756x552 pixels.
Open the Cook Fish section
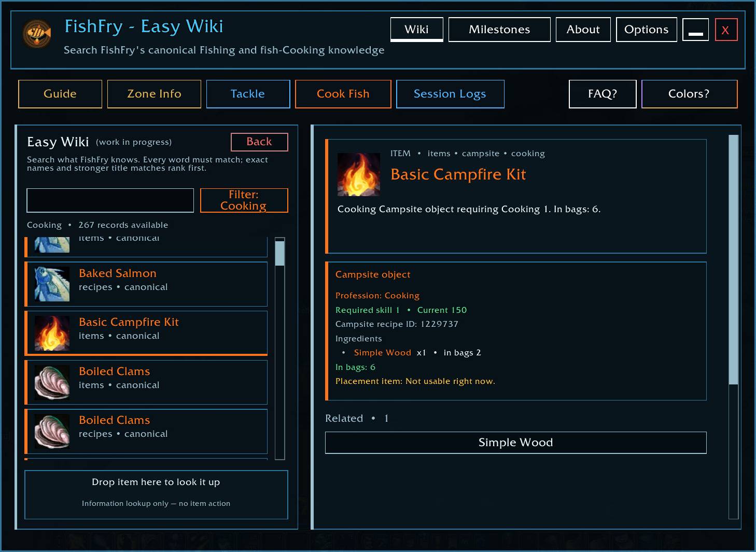pyautogui.click(x=343, y=94)
